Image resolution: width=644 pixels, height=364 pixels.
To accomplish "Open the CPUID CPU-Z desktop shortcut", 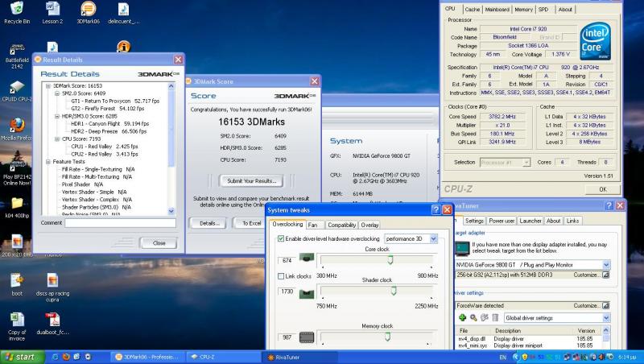I will coord(17,88).
